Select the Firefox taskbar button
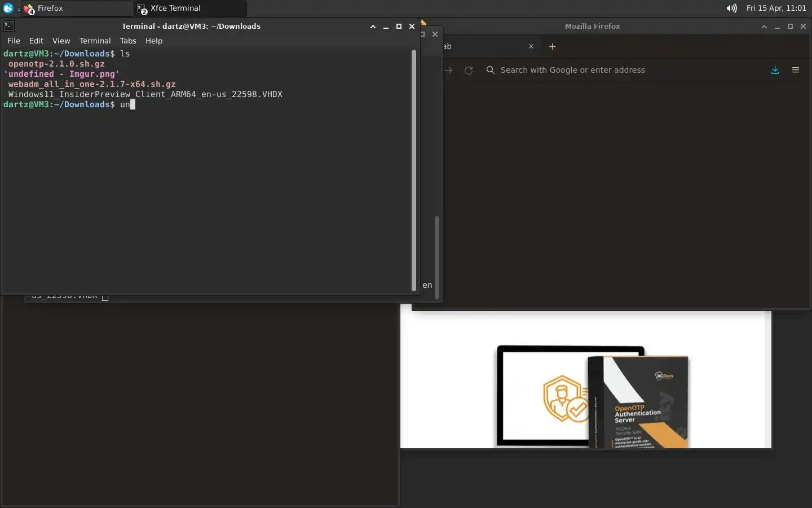The image size is (812, 508). [x=77, y=8]
